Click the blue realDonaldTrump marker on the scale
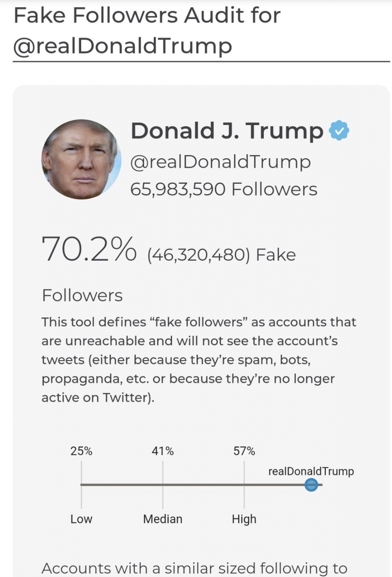 (311, 485)
